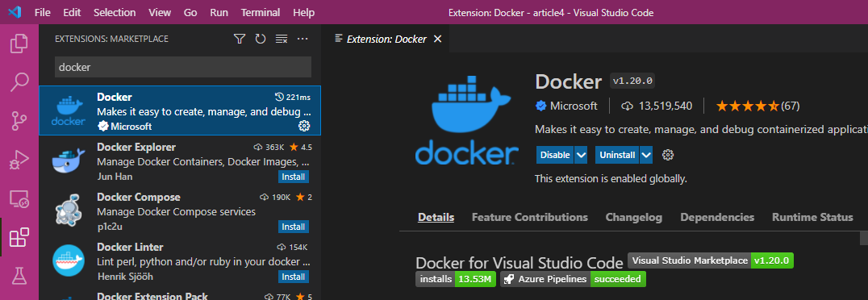Open the Remote Explorer view

19,198
